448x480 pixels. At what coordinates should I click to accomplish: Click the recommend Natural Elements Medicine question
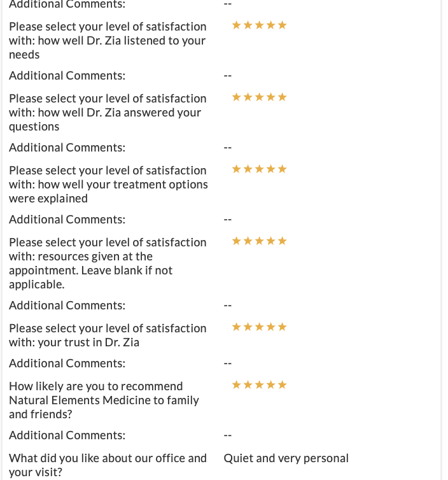[x=104, y=400]
